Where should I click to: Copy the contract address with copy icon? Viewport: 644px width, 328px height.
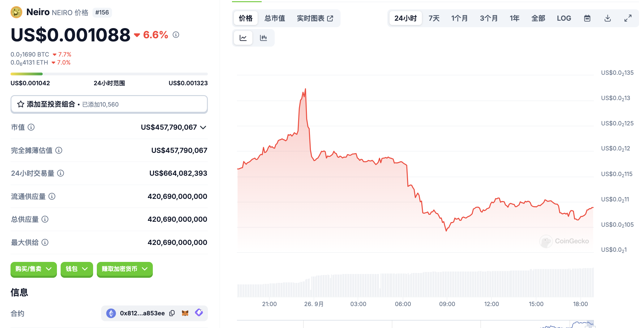(x=172, y=313)
